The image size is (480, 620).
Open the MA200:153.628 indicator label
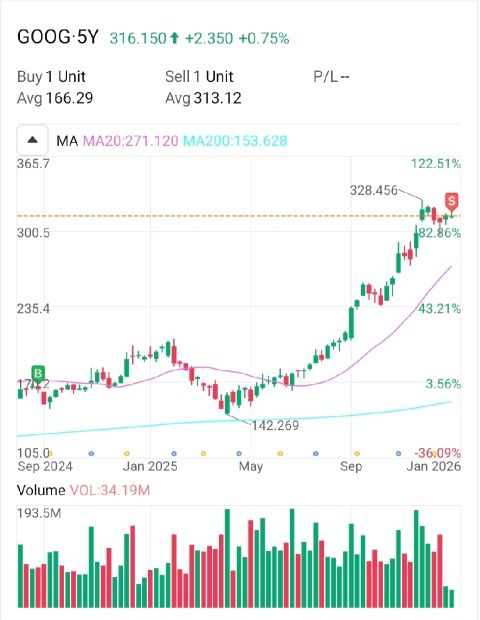tap(235, 141)
